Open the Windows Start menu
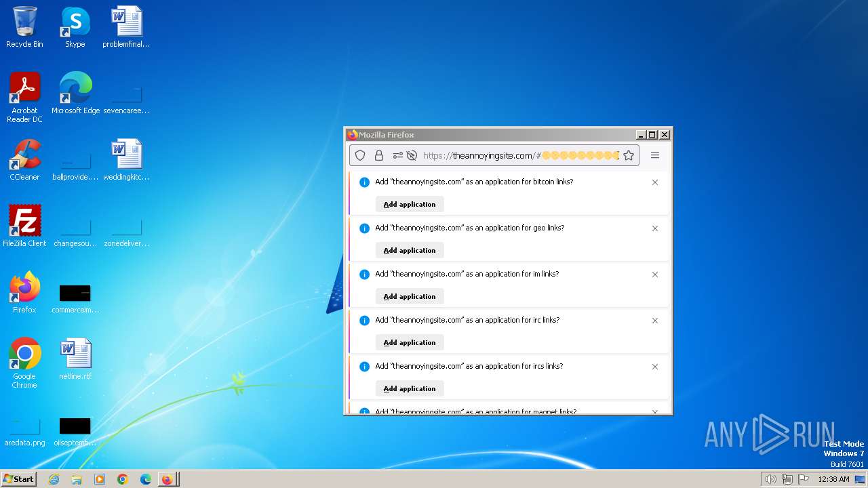The height and width of the screenshot is (488, 868). [x=18, y=479]
